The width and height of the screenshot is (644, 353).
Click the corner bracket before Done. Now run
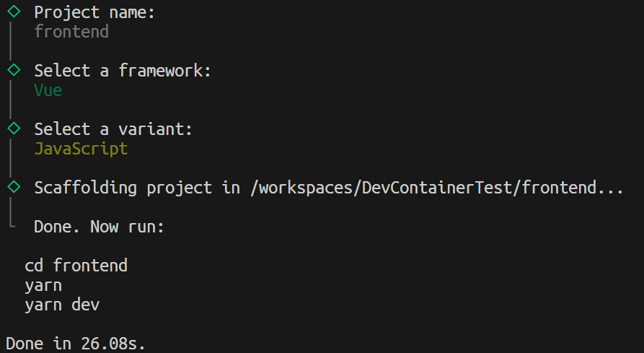click(13, 224)
